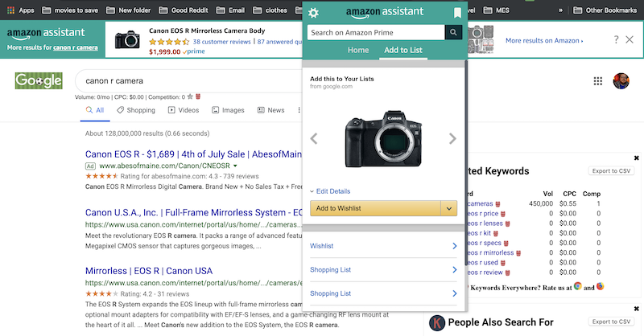This screenshot has height=336, width=644.
Task: Click red icon next to eos r specs
Action: tap(506, 244)
